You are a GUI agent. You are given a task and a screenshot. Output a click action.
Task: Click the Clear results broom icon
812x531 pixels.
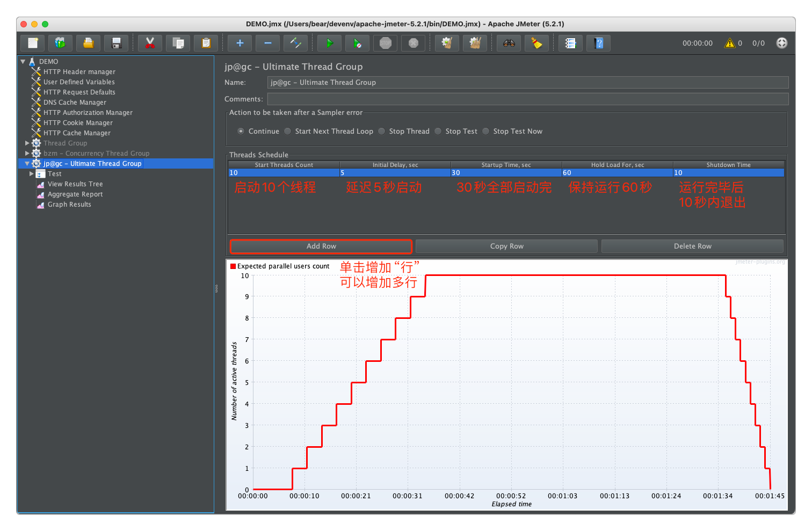pos(447,43)
